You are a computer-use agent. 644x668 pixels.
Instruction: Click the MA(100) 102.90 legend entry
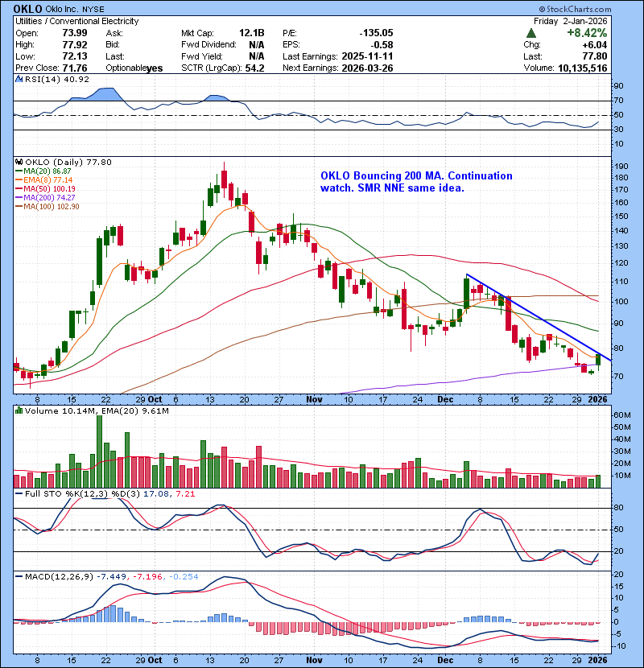tap(47, 207)
